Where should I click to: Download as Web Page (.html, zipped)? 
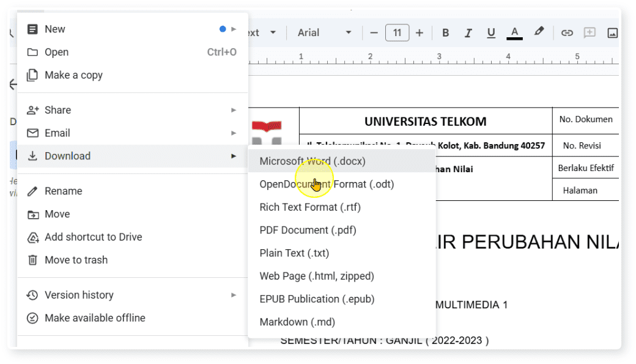pyautogui.click(x=341, y=276)
